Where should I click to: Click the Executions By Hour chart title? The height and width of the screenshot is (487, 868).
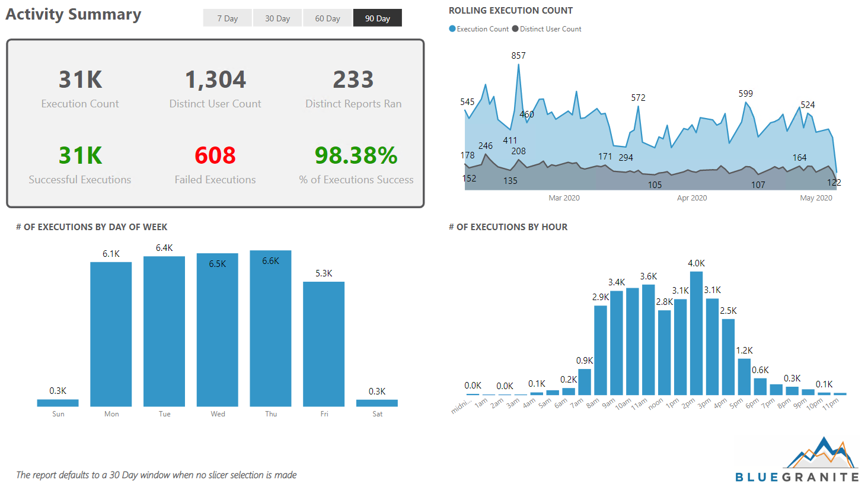coord(508,227)
